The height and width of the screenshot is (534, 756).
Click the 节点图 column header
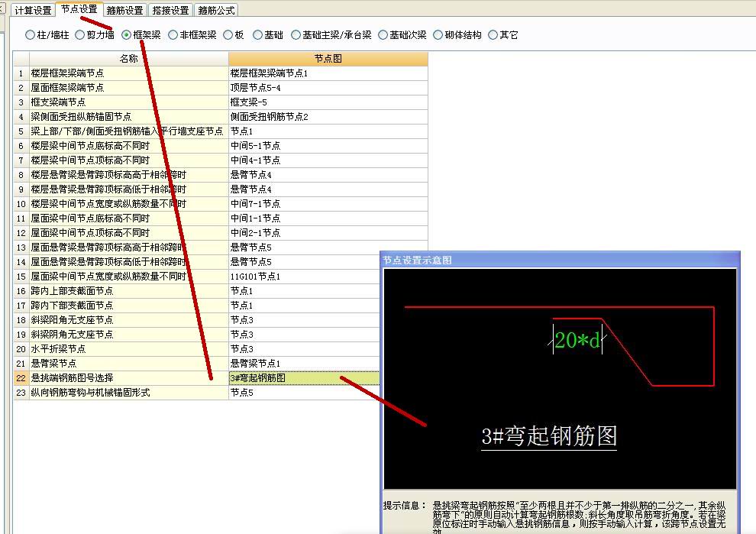tap(328, 58)
